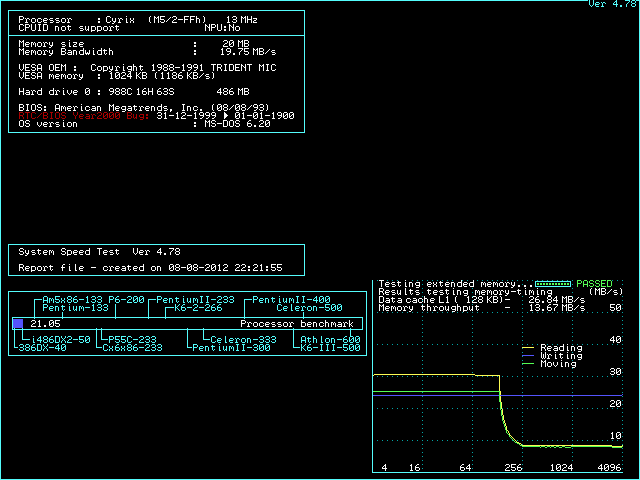Click the 486 MB hard drive size
The height and width of the screenshot is (480, 640).
233,92
